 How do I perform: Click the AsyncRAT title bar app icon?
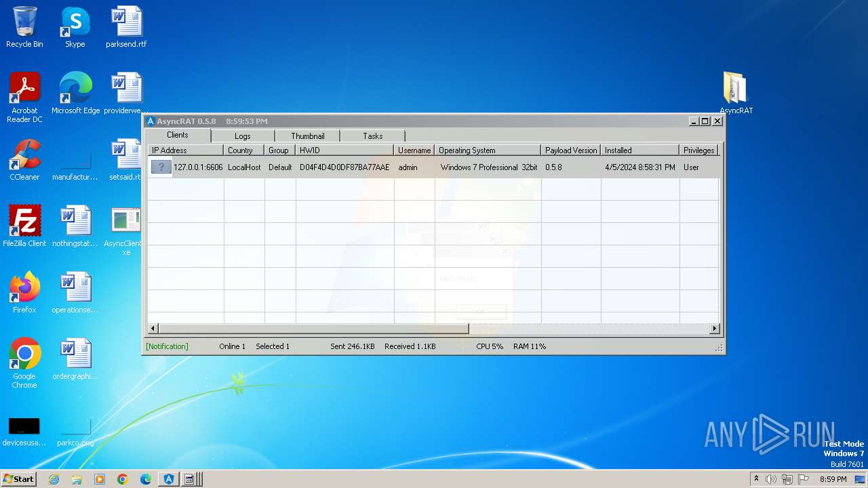[x=151, y=121]
